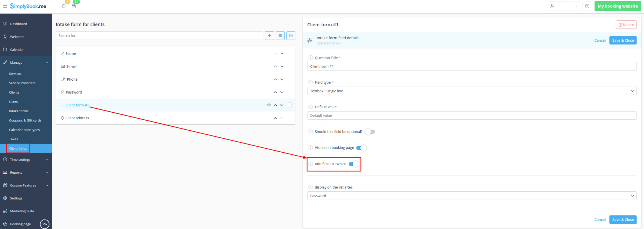Click the select-all checkmark icon beside search
The height and width of the screenshot is (229, 644).
pyautogui.click(x=291, y=35)
